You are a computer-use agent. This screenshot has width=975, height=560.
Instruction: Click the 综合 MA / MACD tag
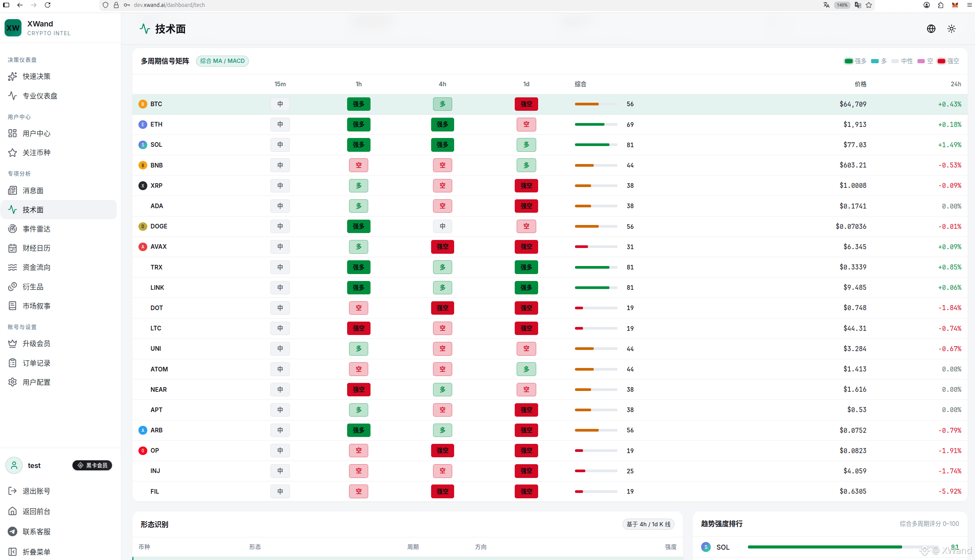222,61
